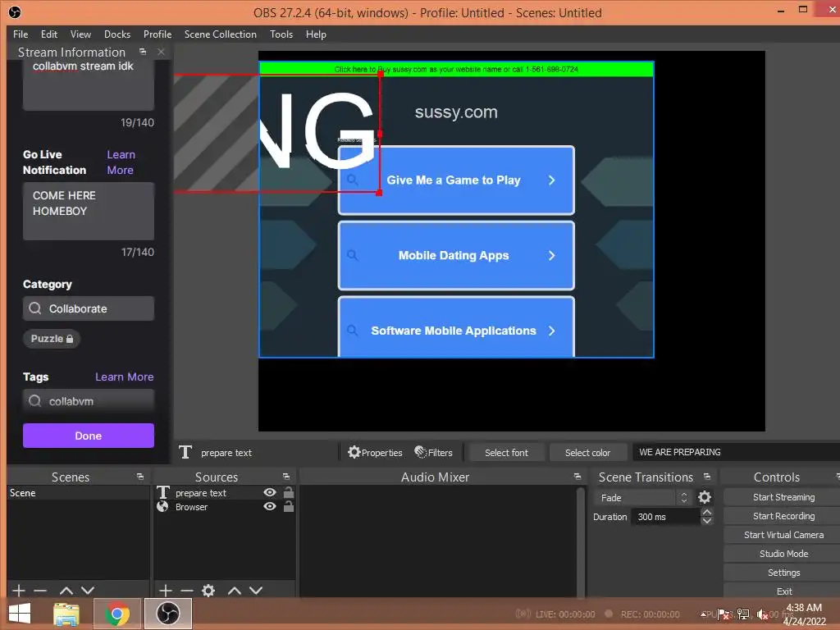Show hidden tray icons arrow
This screenshot has height=630, width=840.
coord(704,614)
